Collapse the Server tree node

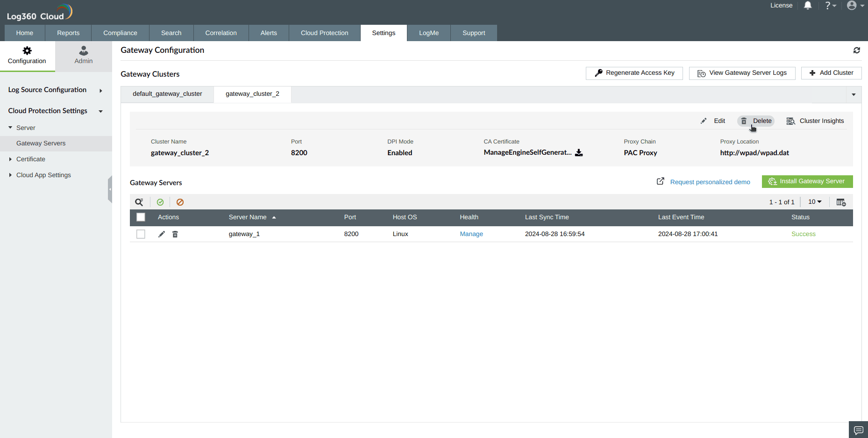tap(10, 128)
